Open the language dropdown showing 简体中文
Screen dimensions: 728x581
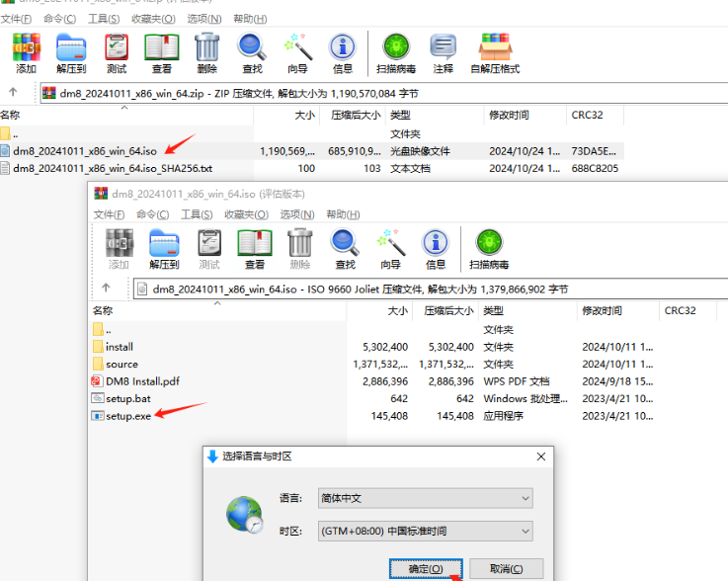click(426, 498)
